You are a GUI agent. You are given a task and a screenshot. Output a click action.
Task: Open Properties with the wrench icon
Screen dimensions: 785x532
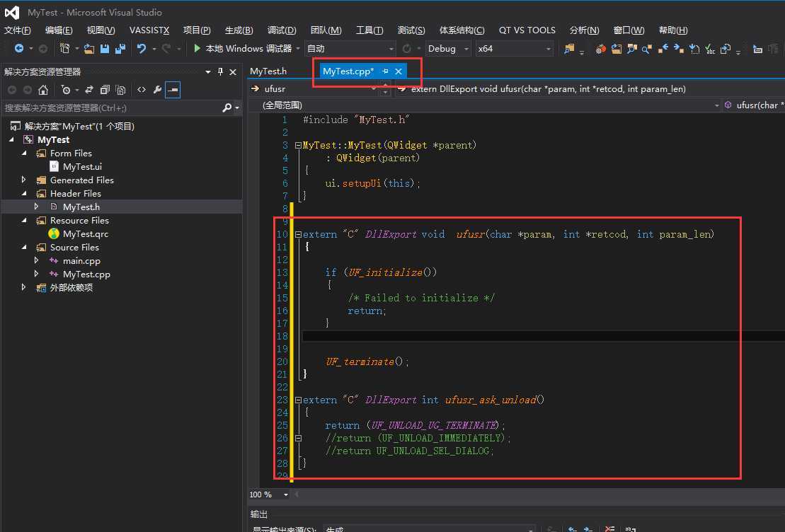coord(157,90)
